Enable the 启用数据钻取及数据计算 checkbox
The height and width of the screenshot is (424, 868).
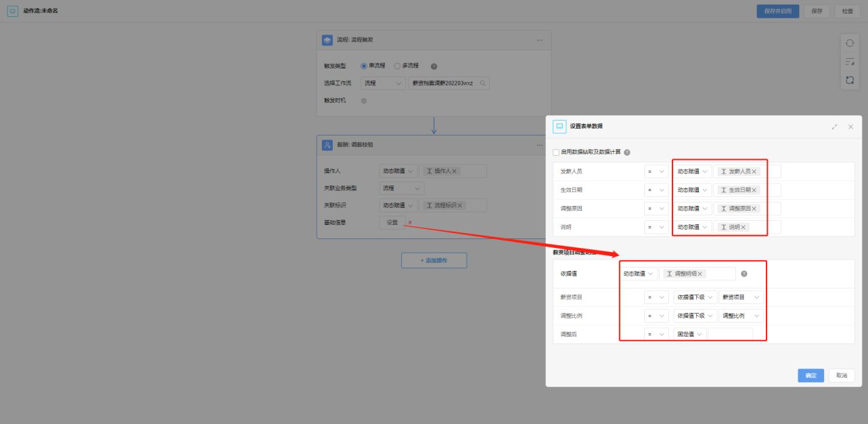[556, 152]
